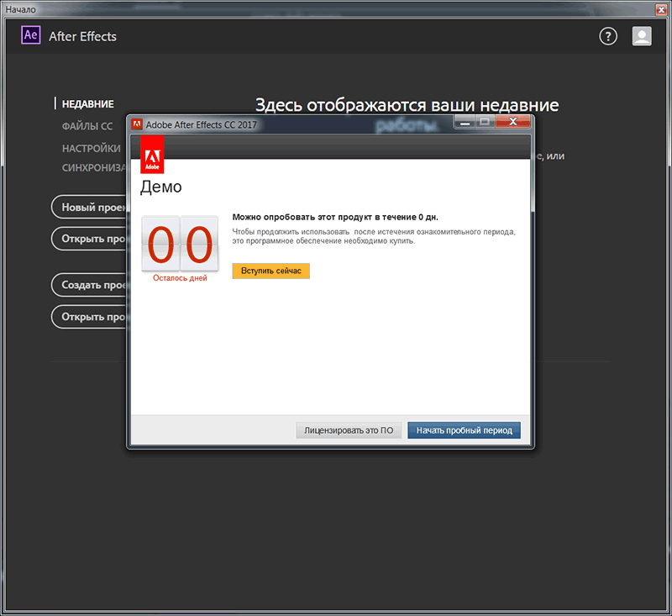Minimize the Adobe After Effects CC 2017 dialog
This screenshot has width=672, height=616.
(465, 122)
